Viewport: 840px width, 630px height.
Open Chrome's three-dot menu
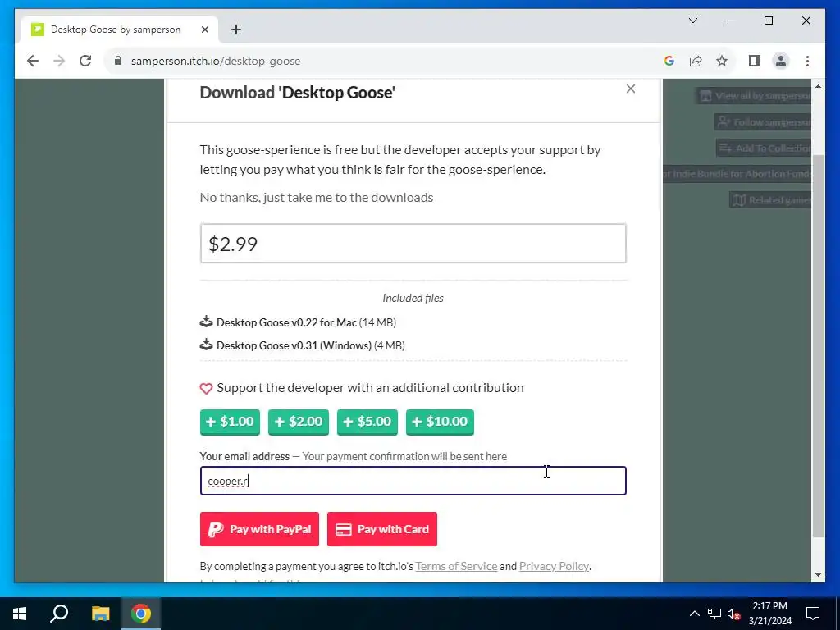click(x=807, y=61)
